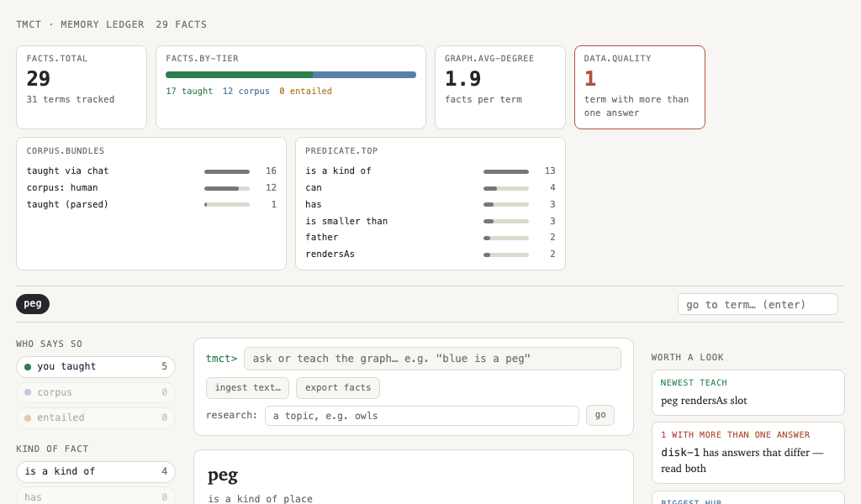Click the 'peg' heading in the fact panel
861x504 pixels.
[x=222, y=475]
